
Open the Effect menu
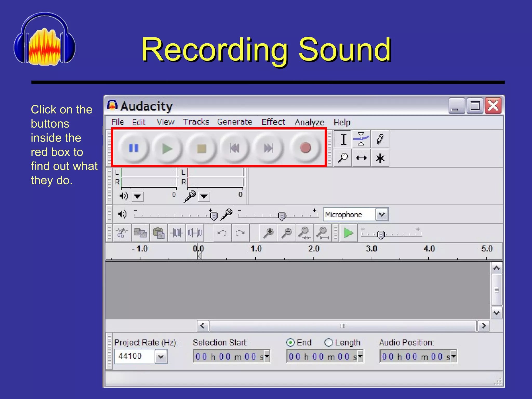click(273, 122)
